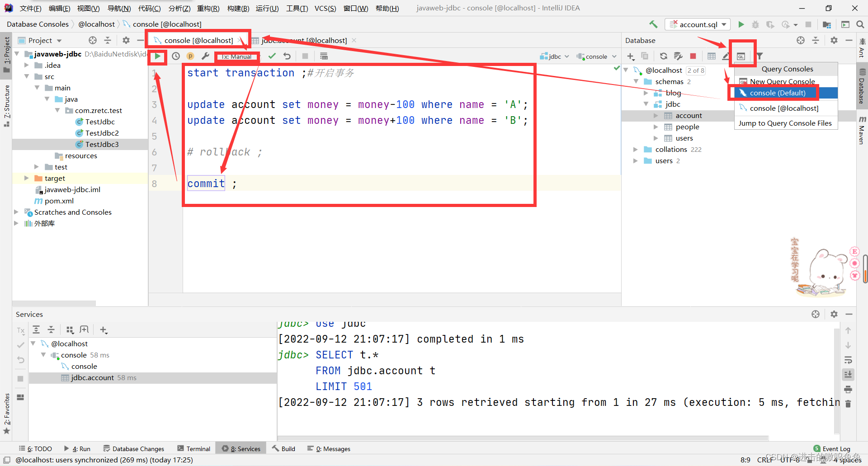Select the jdbc data source combo box
Viewport: 868px width, 466px height.
click(555, 56)
